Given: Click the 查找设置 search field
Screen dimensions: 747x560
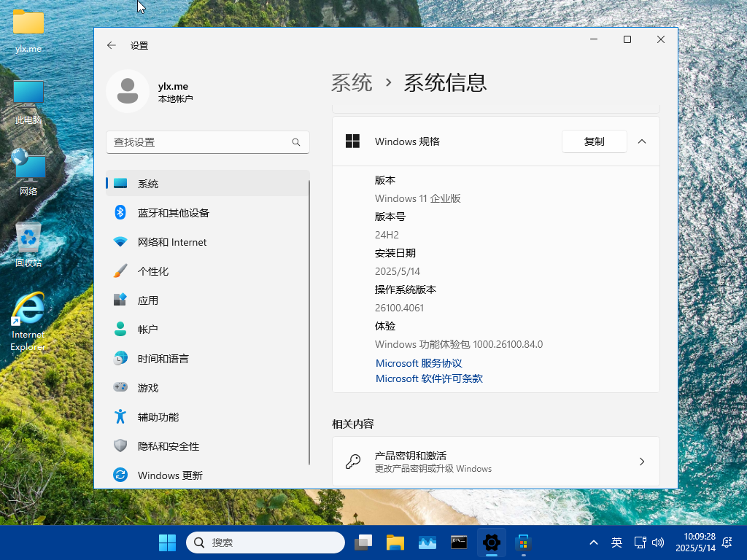Looking at the screenshot, I should pyautogui.click(x=208, y=142).
